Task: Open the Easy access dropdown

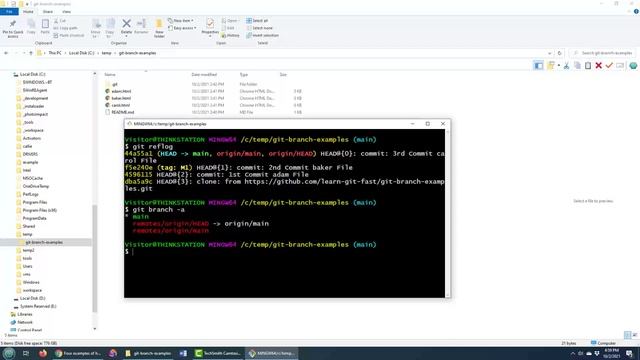Action: point(182,28)
